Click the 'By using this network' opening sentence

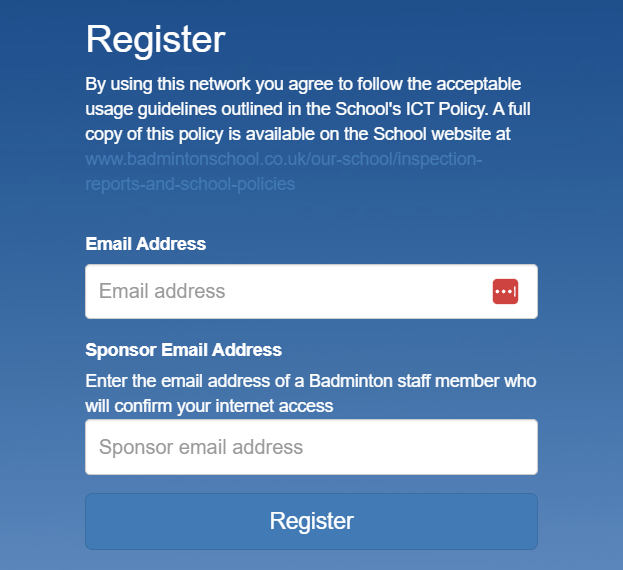168,84
